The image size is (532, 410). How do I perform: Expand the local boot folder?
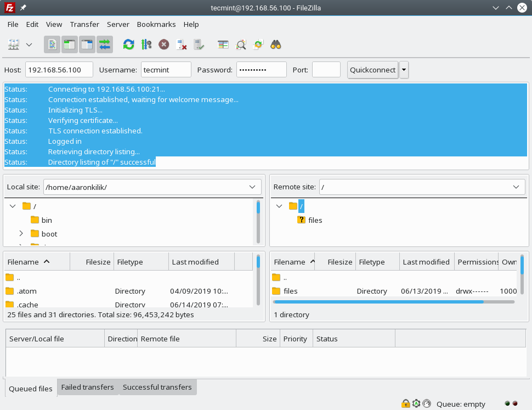21,234
